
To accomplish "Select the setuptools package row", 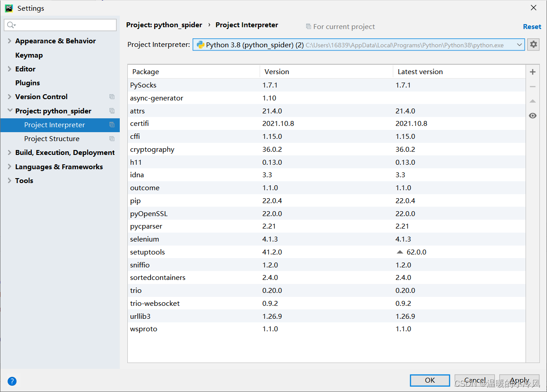I will [327, 252].
